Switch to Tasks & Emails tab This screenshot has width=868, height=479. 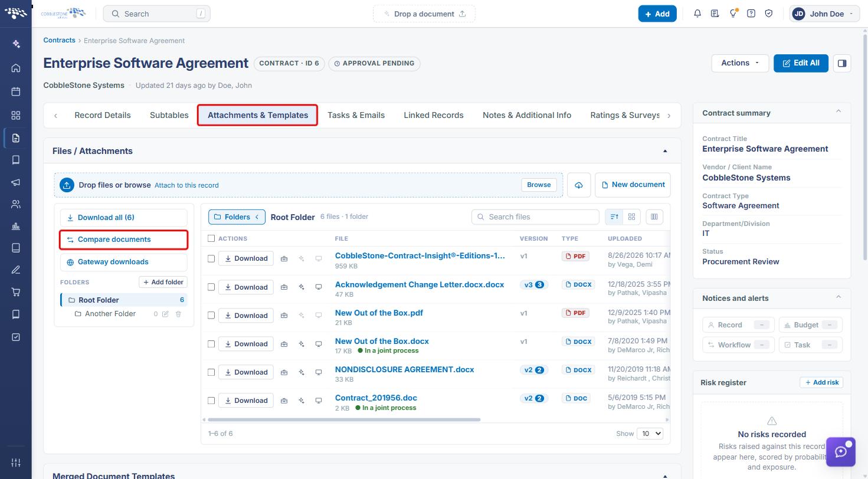click(356, 115)
